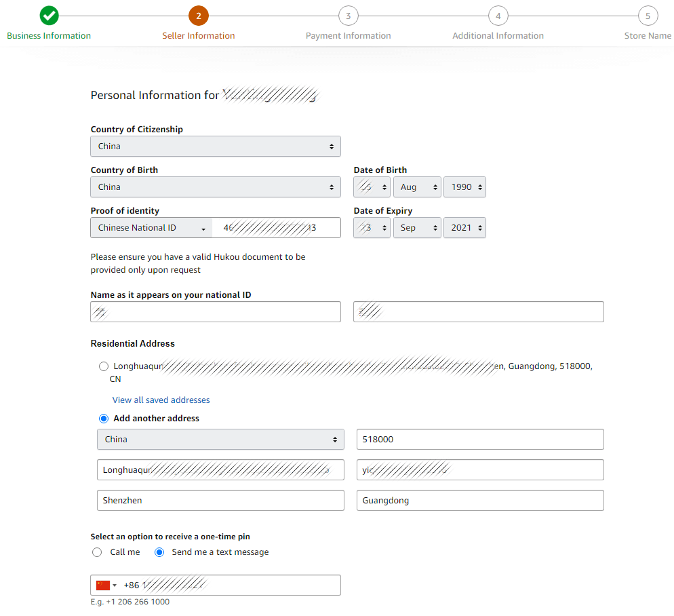
Task: Click the step 4 Additional Information circle
Action: pyautogui.click(x=498, y=16)
